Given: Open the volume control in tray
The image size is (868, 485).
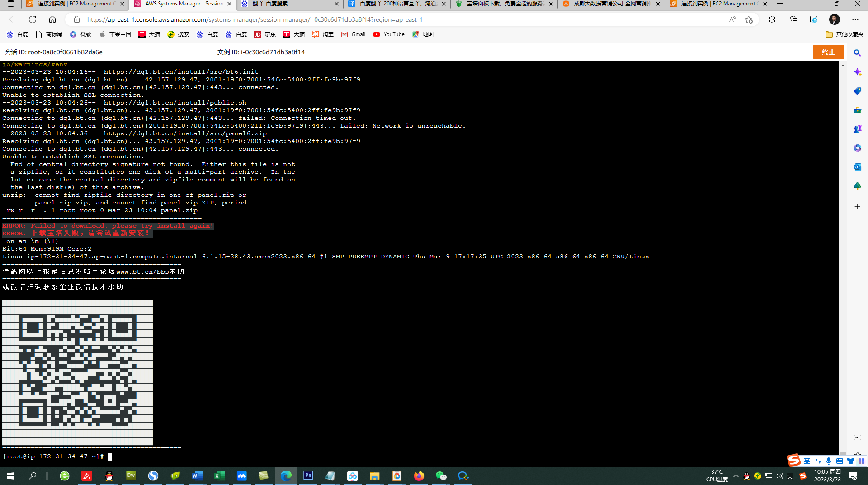Looking at the screenshot, I should pyautogui.click(x=779, y=476).
